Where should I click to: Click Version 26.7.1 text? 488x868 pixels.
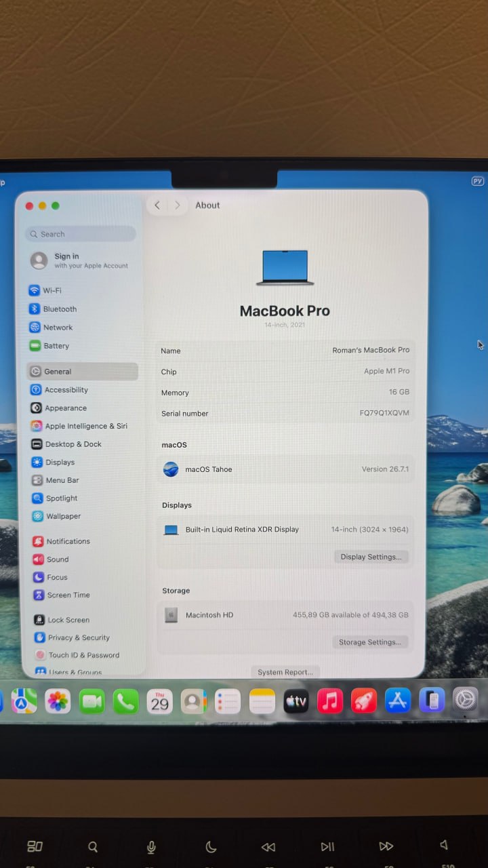point(385,469)
